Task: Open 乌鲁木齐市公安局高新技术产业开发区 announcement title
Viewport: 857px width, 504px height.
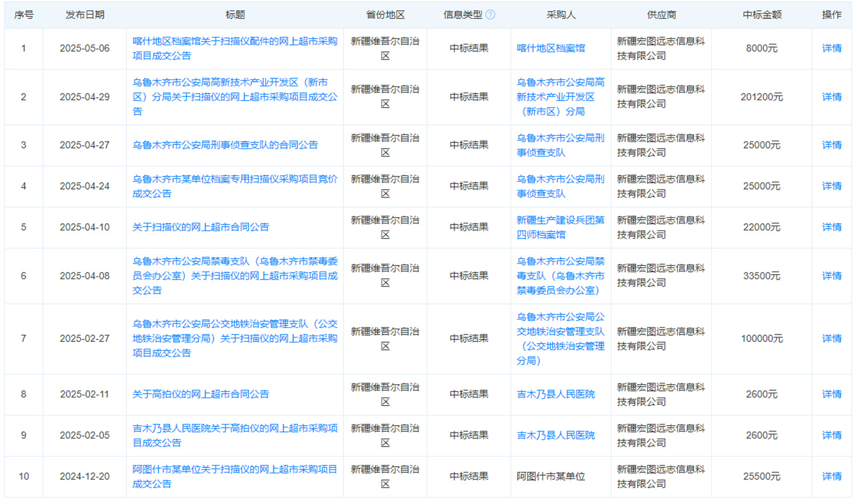Action: point(235,97)
